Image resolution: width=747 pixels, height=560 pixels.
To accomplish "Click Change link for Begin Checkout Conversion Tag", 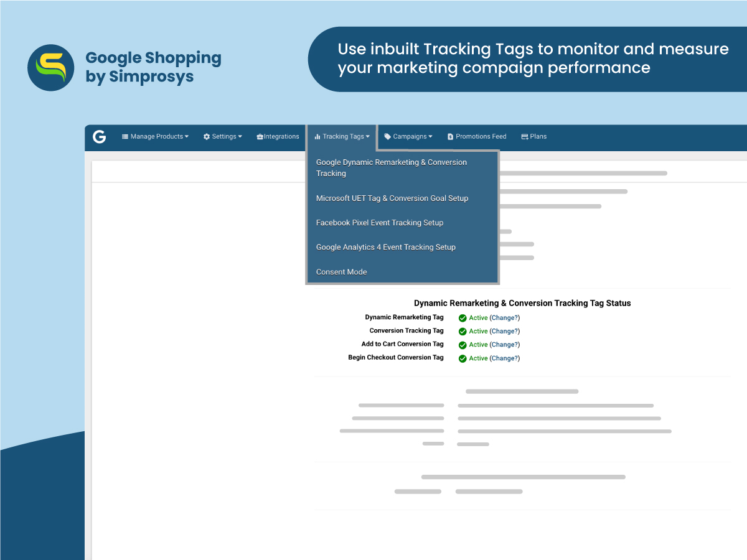I will [504, 358].
